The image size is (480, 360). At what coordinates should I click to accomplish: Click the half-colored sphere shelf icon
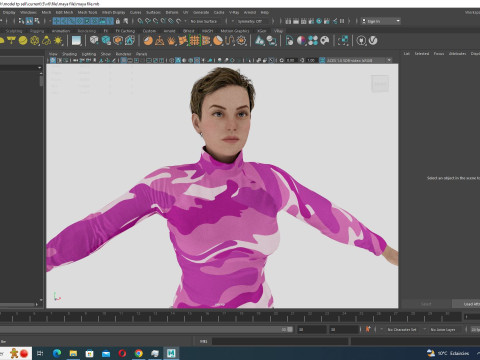[301, 41]
